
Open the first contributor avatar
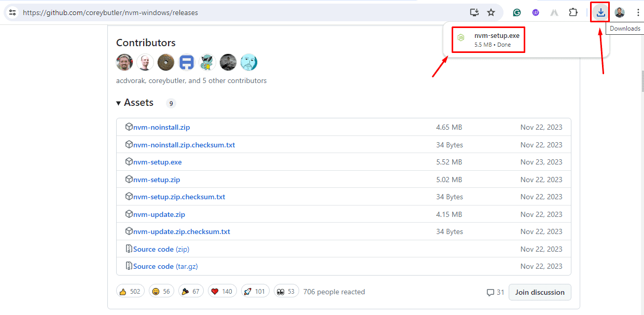tap(124, 62)
